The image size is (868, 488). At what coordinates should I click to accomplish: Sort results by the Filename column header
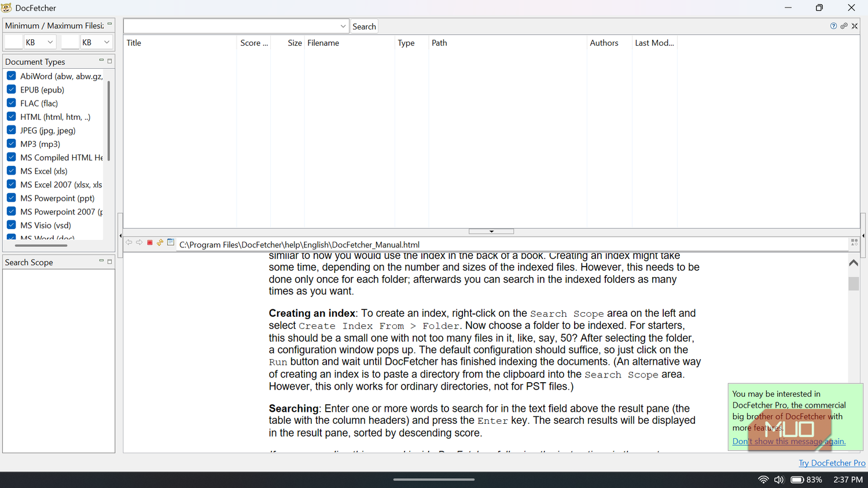click(x=349, y=43)
